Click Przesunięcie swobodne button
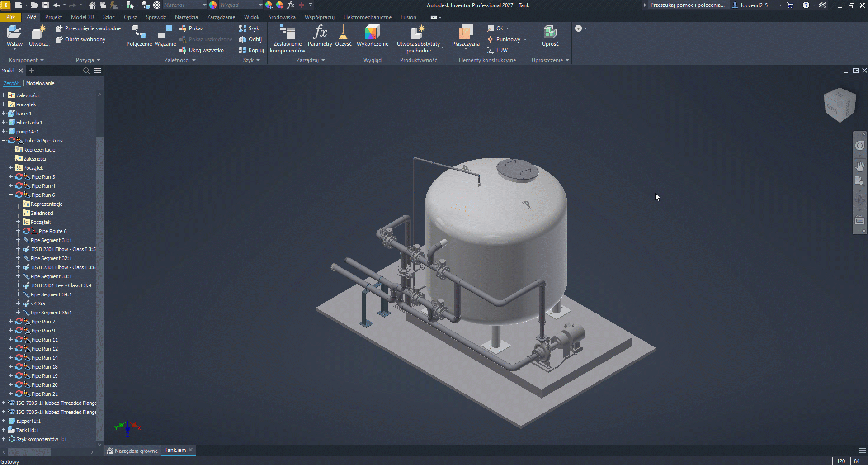The image size is (868, 465). 93,28
